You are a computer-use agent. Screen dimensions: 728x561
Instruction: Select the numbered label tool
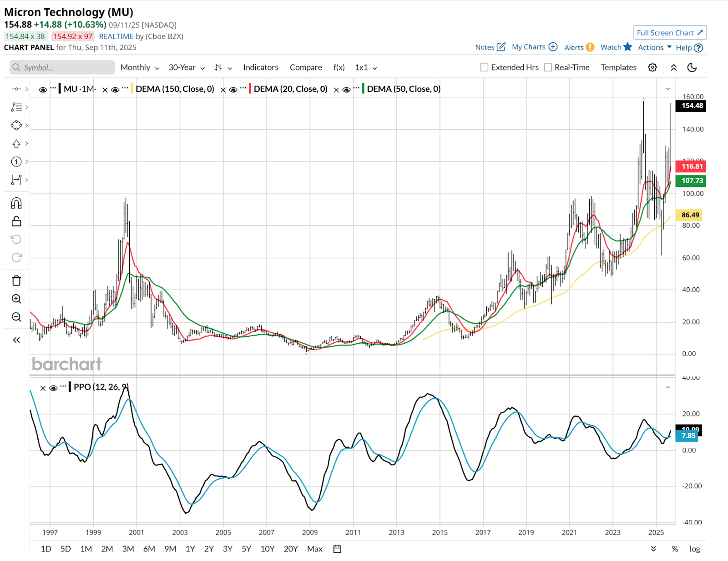pos(16,162)
